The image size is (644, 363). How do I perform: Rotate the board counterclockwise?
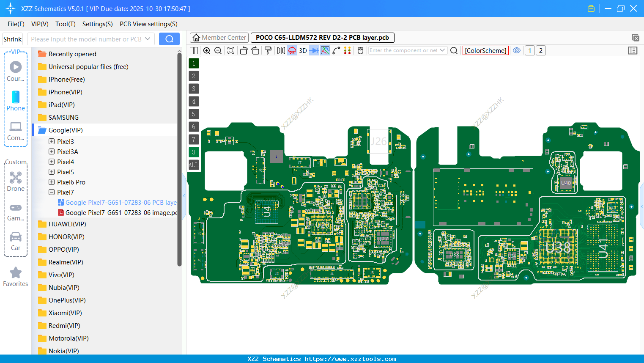pos(244,50)
